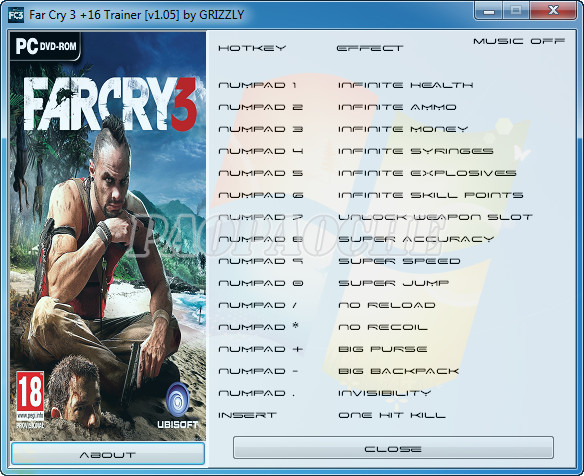This screenshot has width=584, height=476.
Task: Click the PC DVD-ROM logo
Action: click(45, 46)
